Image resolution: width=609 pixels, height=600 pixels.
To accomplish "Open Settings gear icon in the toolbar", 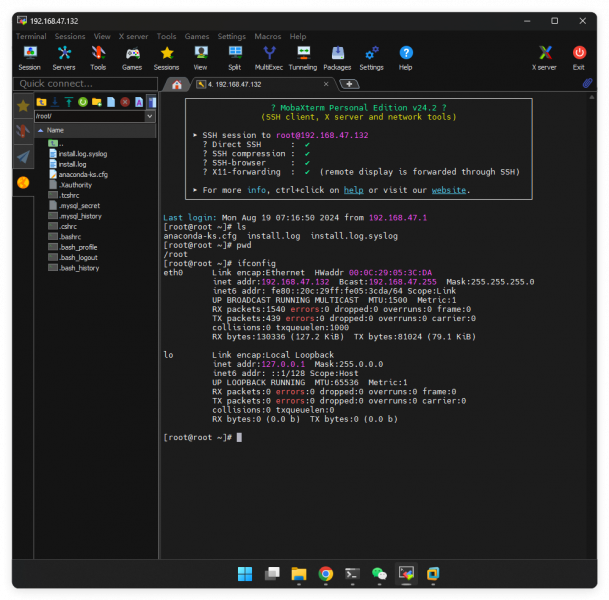I will point(372,57).
